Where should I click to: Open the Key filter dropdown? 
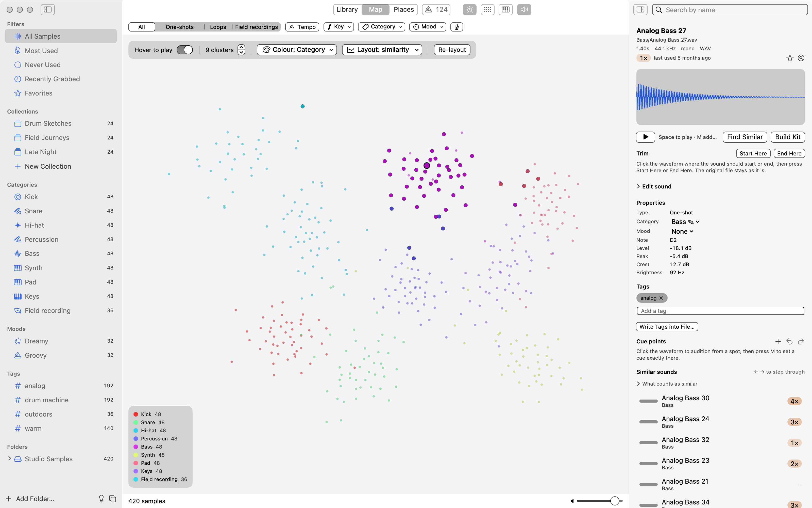(339, 27)
